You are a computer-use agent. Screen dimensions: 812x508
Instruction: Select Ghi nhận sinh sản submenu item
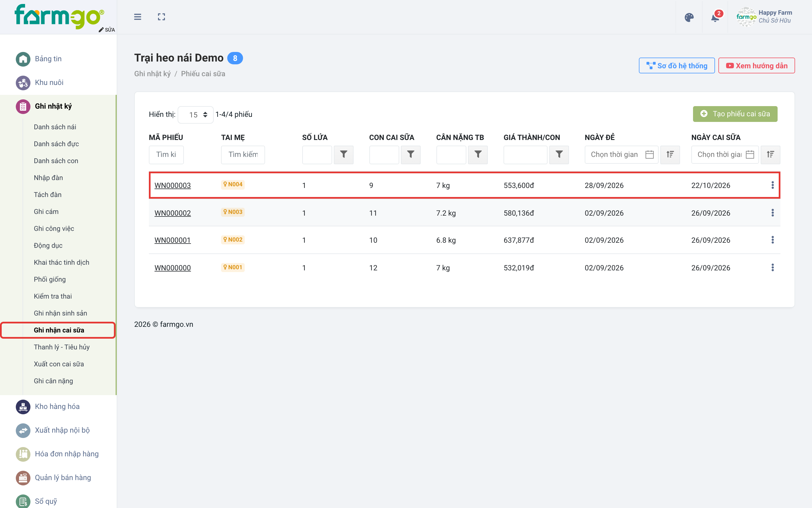pyautogui.click(x=60, y=313)
